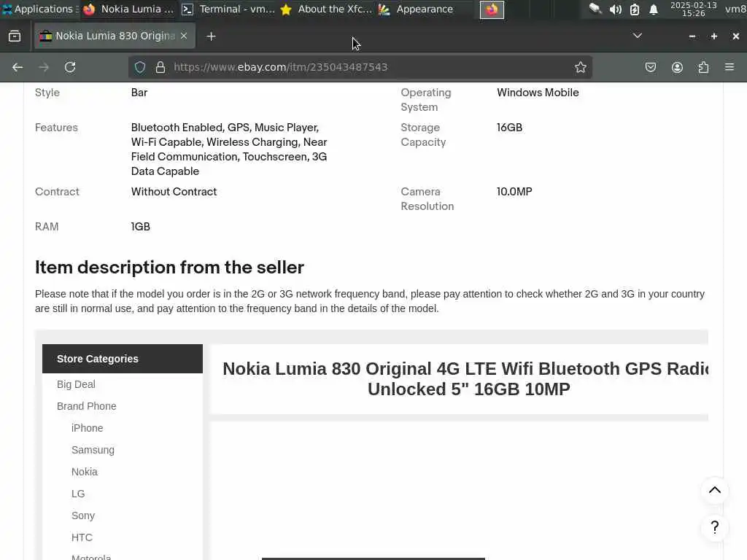View site security padlock details
747x560 pixels.
[x=160, y=67]
